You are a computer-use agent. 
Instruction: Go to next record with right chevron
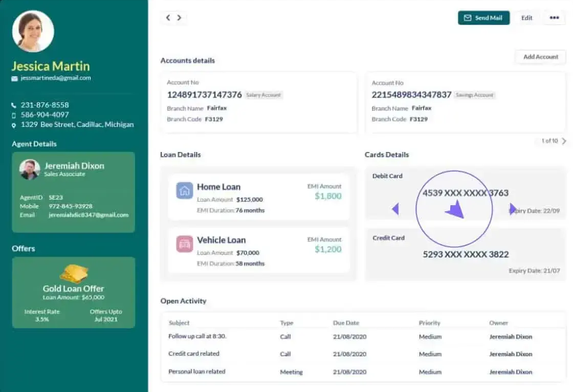180,18
